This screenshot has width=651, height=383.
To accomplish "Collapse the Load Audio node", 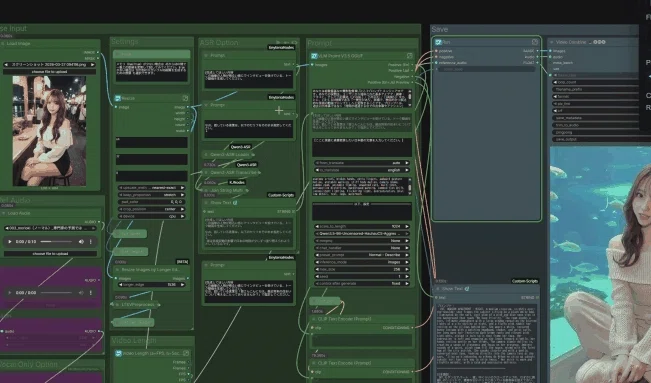I will coord(4,213).
